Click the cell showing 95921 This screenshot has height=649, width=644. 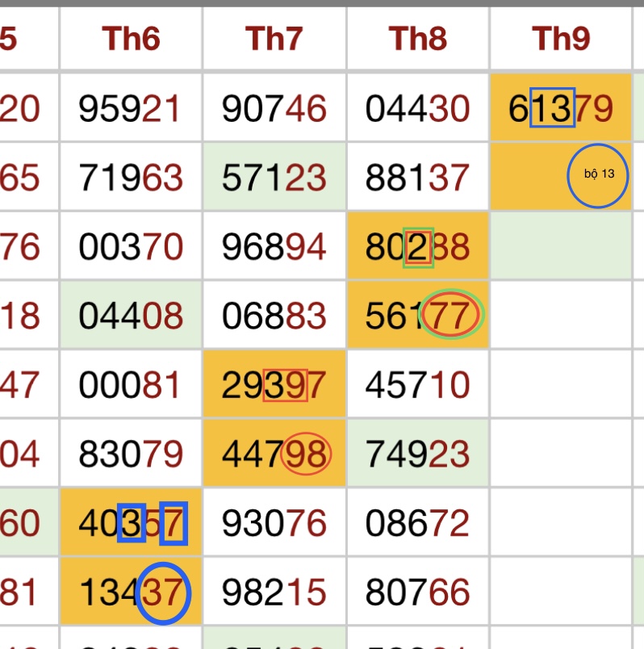point(131,107)
